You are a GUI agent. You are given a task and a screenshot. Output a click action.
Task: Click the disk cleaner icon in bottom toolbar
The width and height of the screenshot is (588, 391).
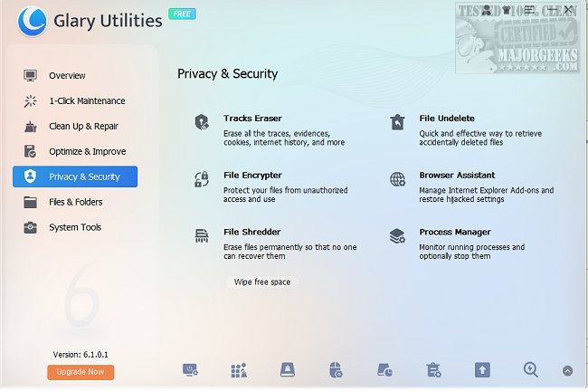(x=287, y=369)
